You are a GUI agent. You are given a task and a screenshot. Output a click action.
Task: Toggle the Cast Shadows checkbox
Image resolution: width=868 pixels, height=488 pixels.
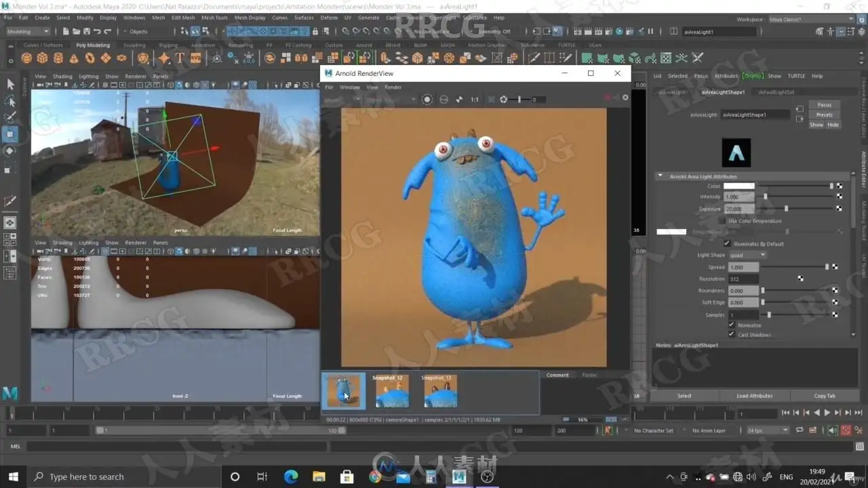(x=732, y=334)
